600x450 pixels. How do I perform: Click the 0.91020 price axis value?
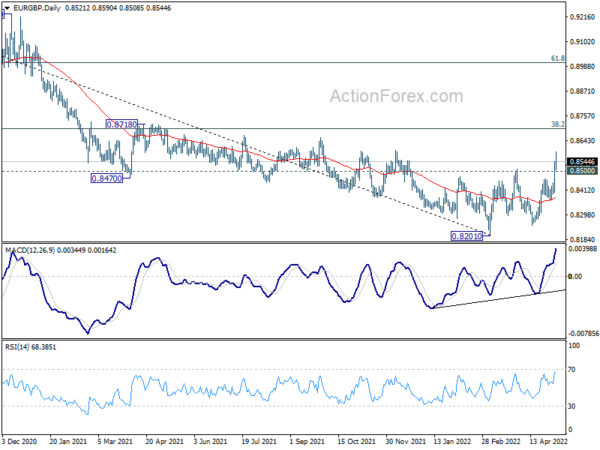582,42
